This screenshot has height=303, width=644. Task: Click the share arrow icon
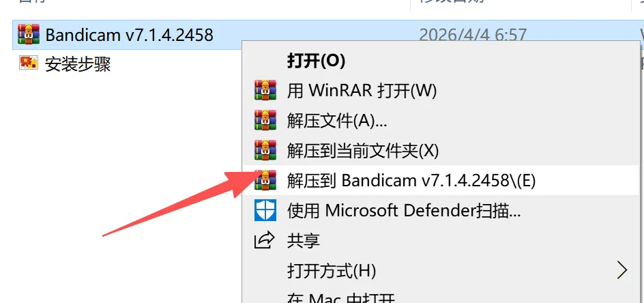click(x=264, y=240)
